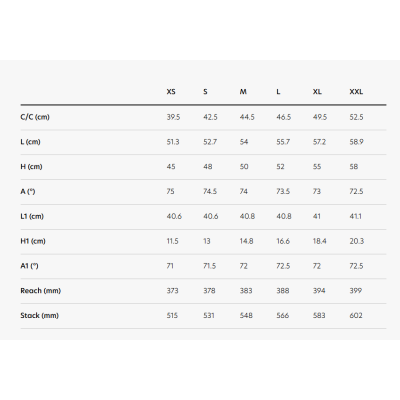Click the XL size column header

[317, 92]
